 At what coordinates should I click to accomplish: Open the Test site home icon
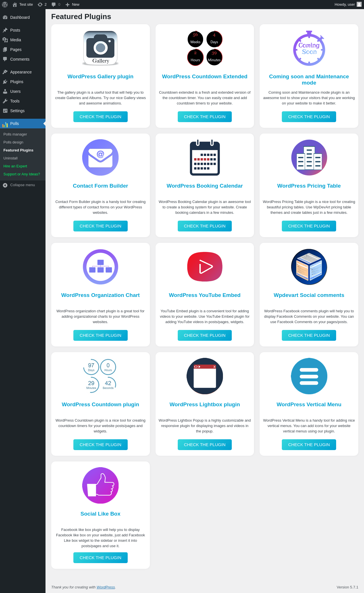tap(15, 5)
